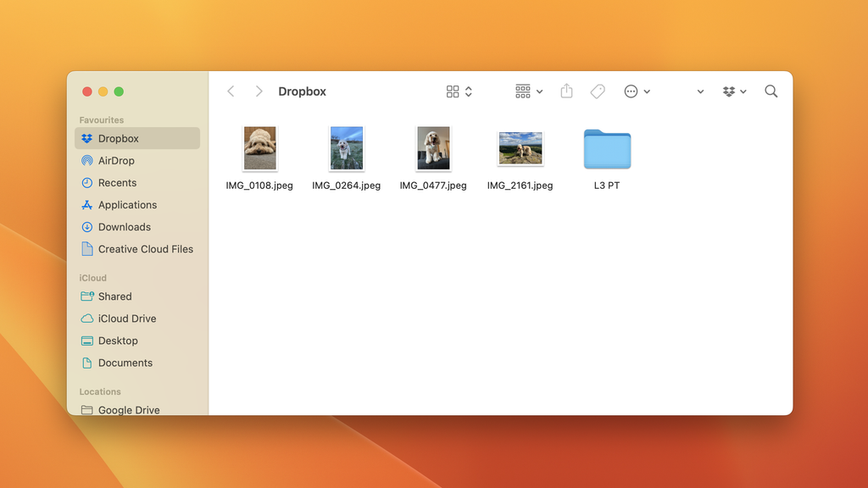Open the Share icon in the toolbar
The height and width of the screenshot is (488, 868).
click(x=566, y=91)
